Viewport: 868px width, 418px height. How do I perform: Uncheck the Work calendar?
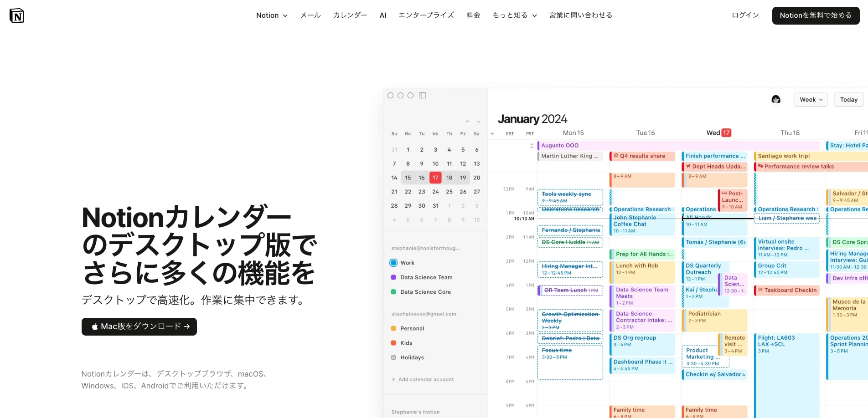coord(393,262)
